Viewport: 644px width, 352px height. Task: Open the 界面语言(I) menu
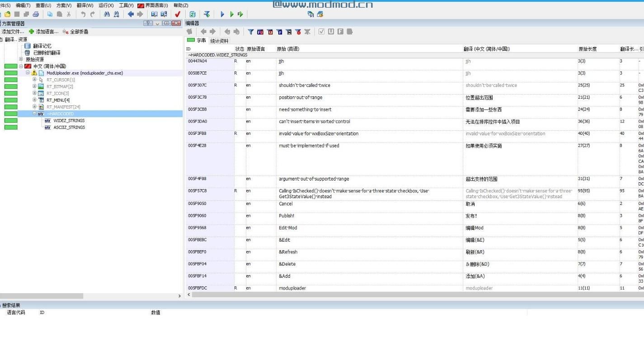pyautogui.click(x=152, y=5)
